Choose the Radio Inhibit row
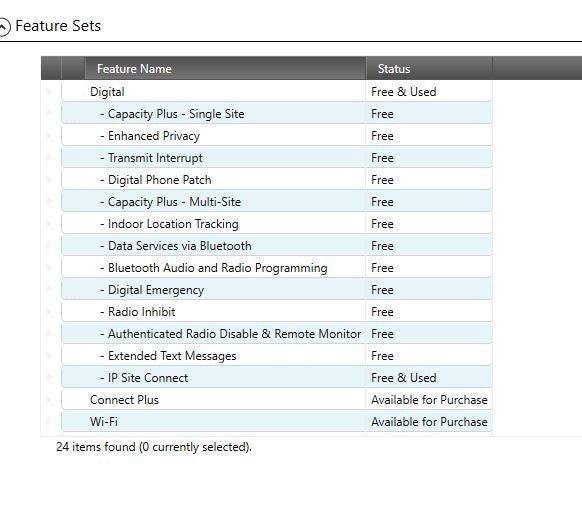 [277, 312]
